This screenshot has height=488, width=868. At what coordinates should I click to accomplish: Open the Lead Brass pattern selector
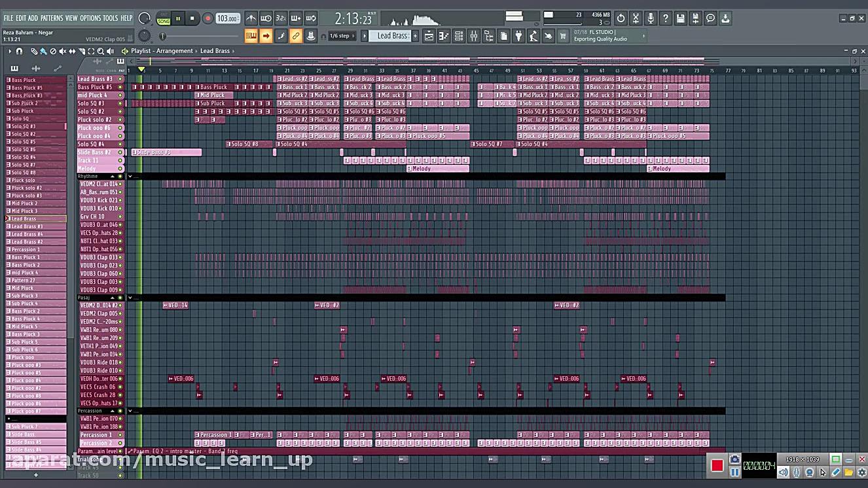(x=391, y=36)
